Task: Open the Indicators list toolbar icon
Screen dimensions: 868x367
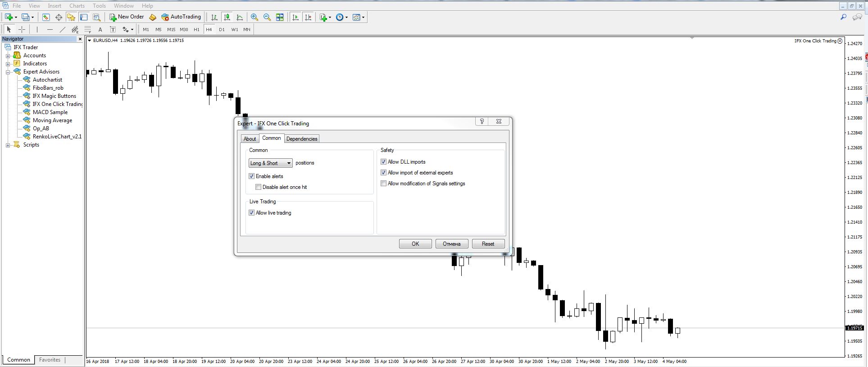Action: pos(323,17)
